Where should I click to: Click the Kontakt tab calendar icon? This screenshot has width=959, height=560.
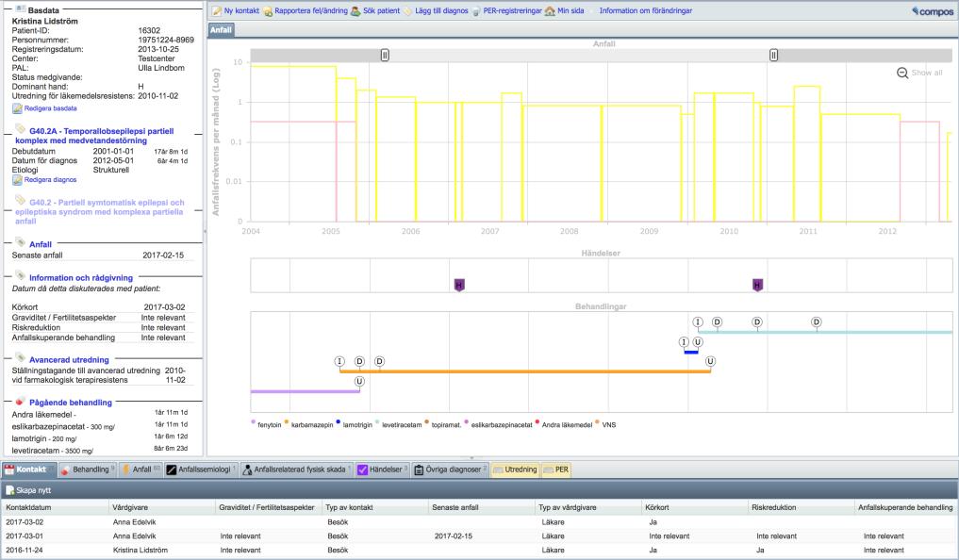9,469
